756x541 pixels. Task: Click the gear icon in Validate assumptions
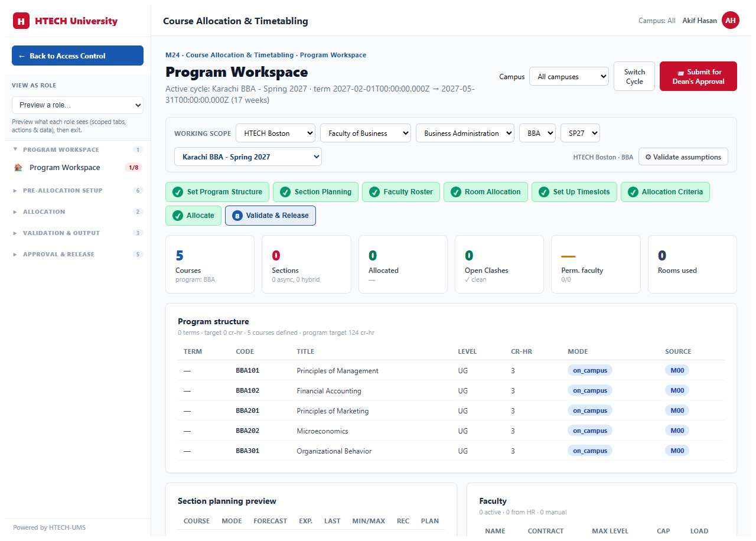(648, 157)
